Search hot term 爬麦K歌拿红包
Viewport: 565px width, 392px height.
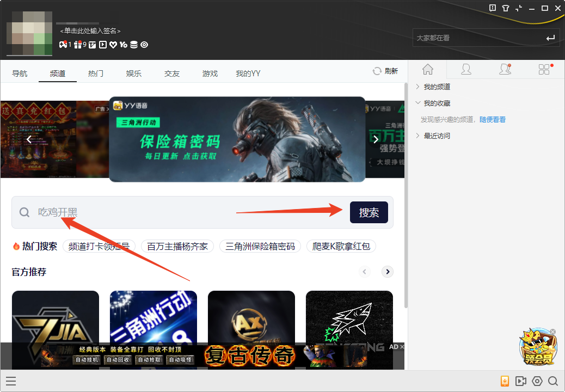coord(341,247)
